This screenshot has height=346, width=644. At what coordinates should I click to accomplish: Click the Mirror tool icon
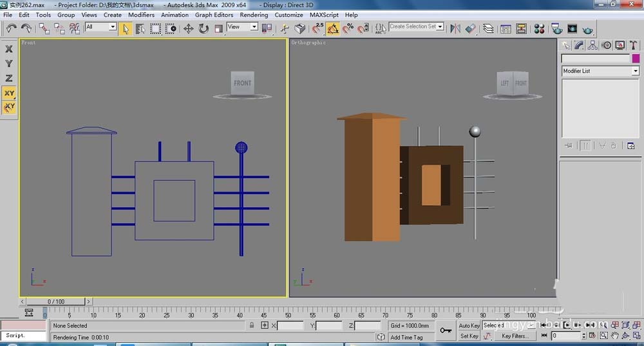(455, 28)
